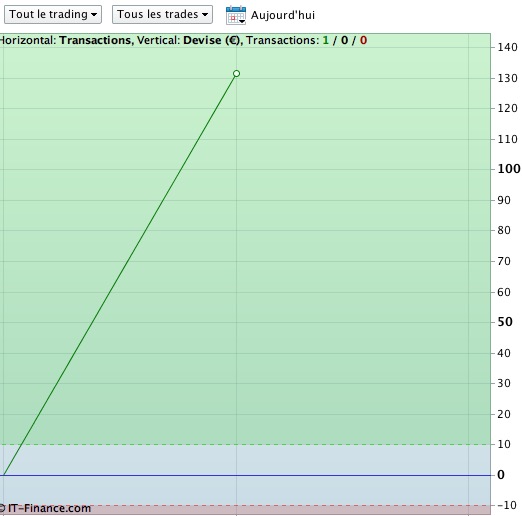Click the 140 value on vertical axis

507,47
